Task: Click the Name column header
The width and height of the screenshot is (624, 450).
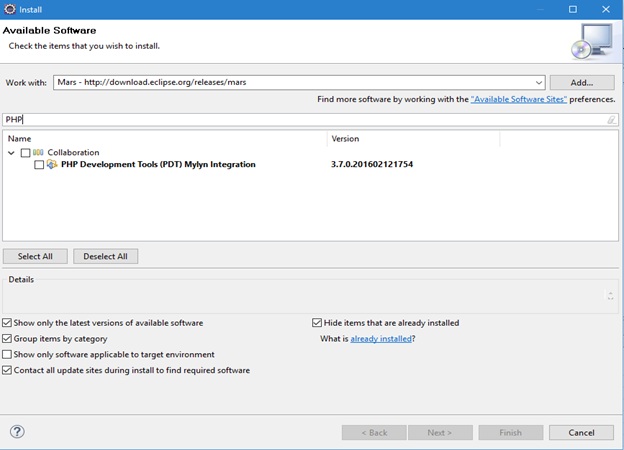Action: [x=165, y=138]
